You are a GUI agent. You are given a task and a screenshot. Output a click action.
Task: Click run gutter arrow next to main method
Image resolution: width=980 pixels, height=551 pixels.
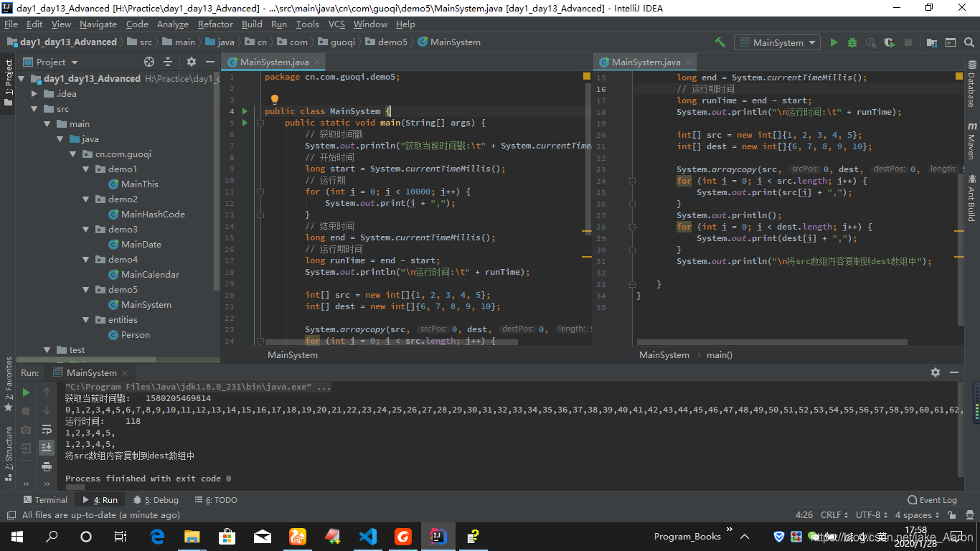(245, 123)
